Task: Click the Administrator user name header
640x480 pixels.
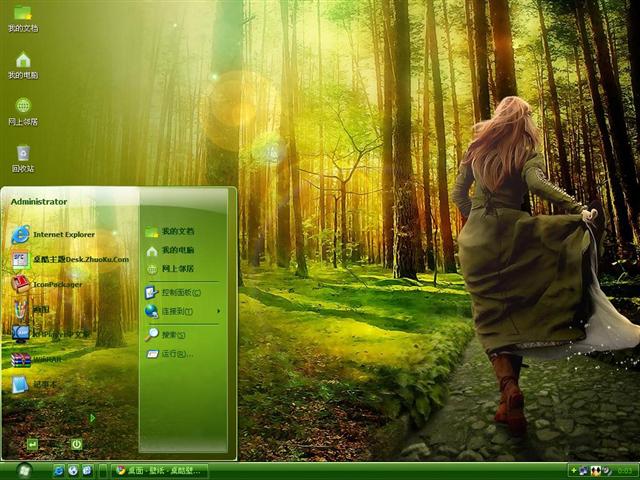Action: point(39,202)
